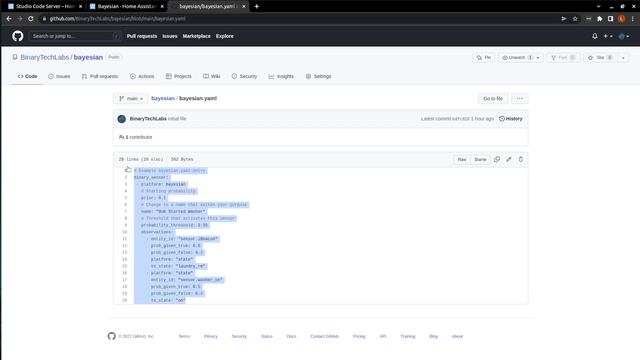
Task: Open bayesian repository name link
Action: [x=88, y=57]
